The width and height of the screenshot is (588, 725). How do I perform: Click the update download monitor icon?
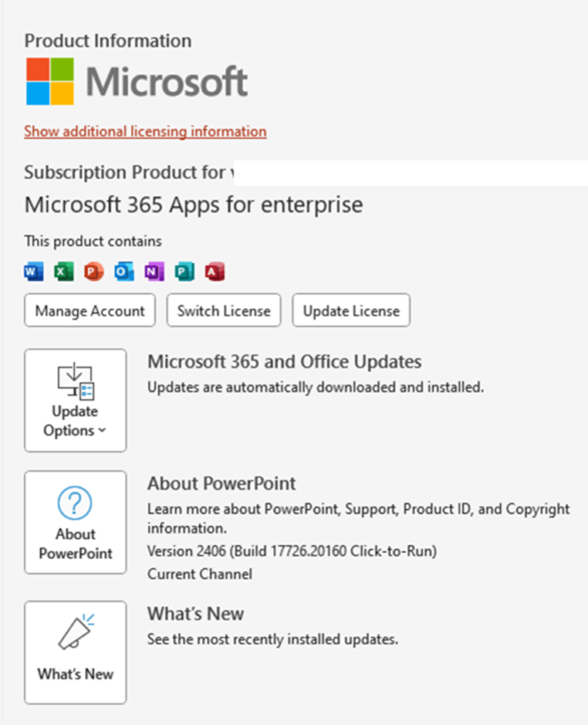click(x=76, y=381)
